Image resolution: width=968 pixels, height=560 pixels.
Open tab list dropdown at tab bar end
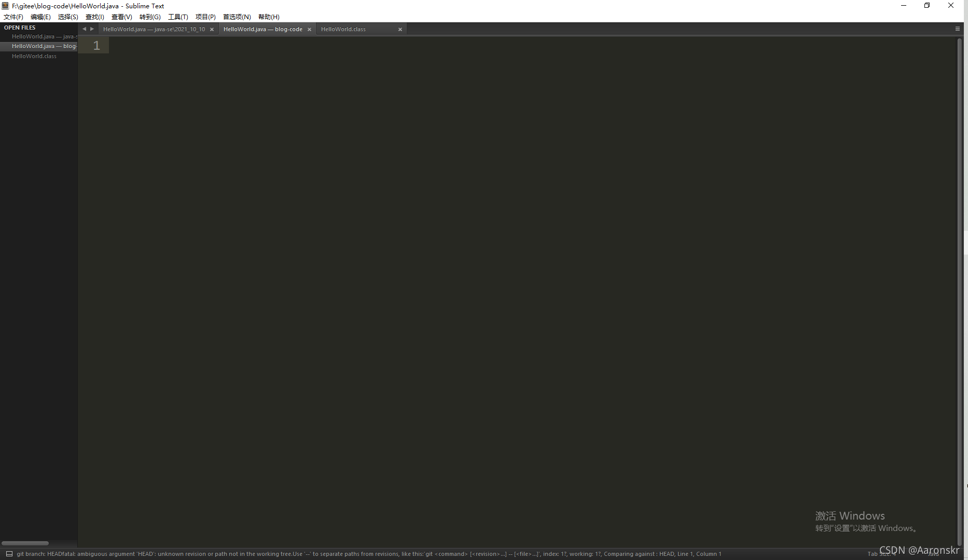958,29
